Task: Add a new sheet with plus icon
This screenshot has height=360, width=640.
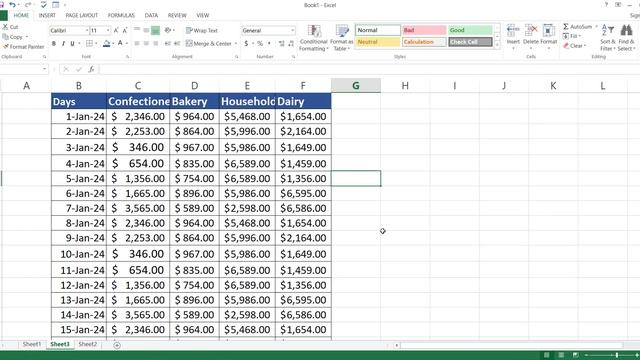Action: pyautogui.click(x=117, y=345)
